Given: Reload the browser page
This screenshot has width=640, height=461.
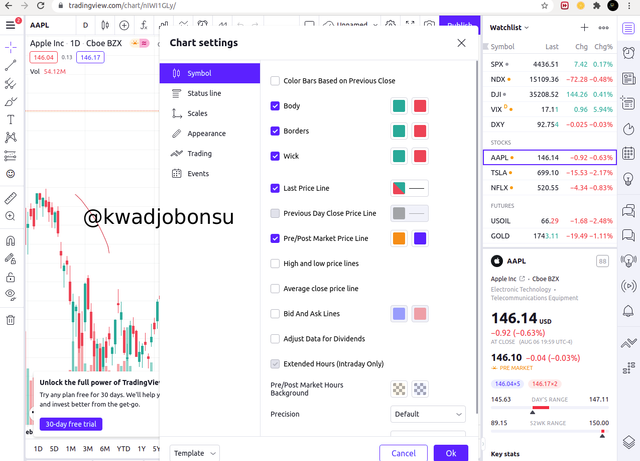Looking at the screenshot, I should 40,6.
